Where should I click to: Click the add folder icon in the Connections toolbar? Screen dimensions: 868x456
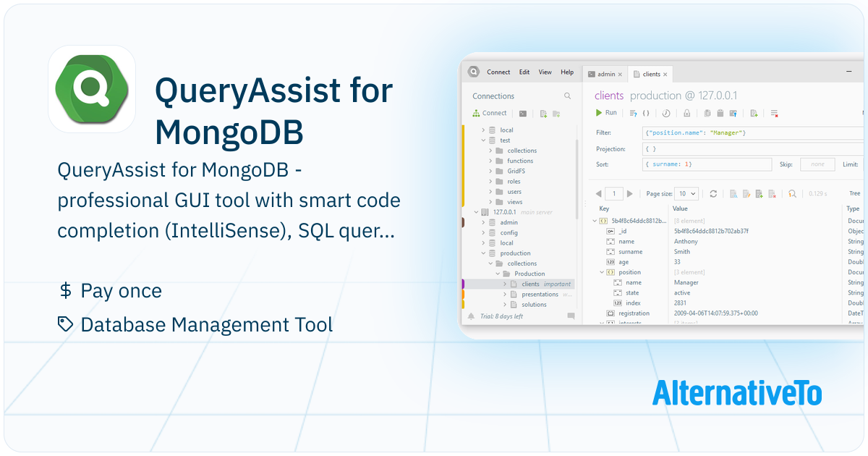tap(556, 114)
